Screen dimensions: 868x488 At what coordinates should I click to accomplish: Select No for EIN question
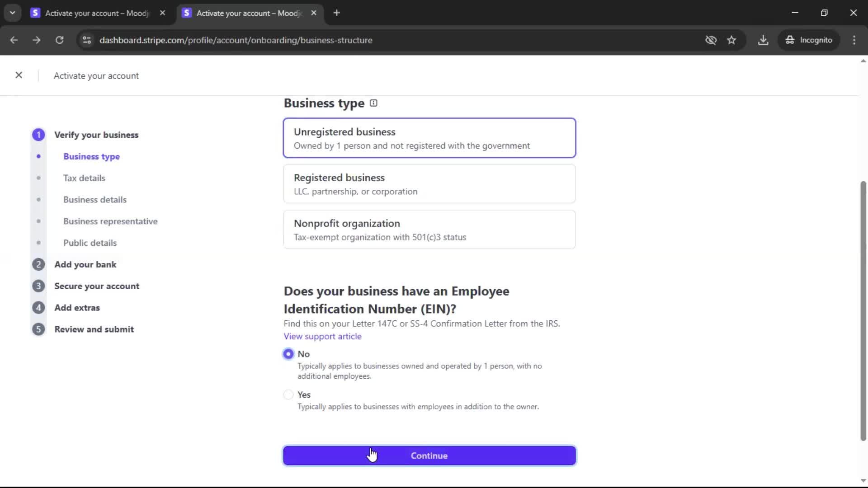288,354
